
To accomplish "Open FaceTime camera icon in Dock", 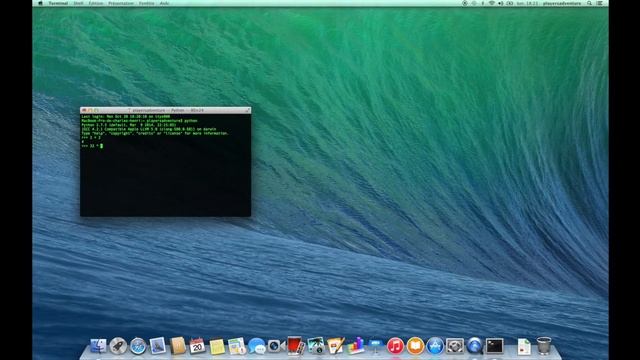I will point(276,346).
